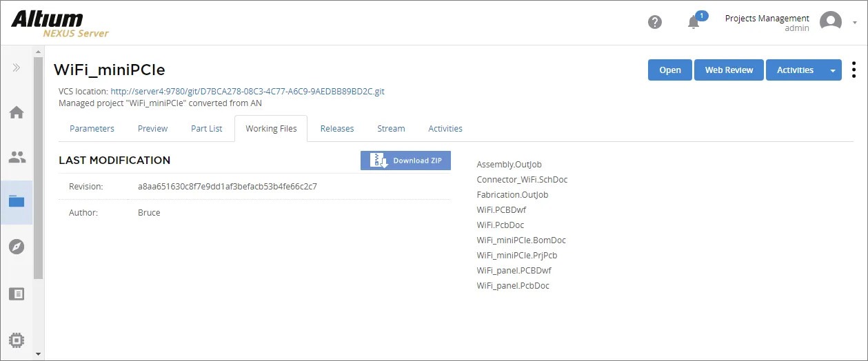Click the admin user avatar
This screenshot has width=868, height=361.
830,22
